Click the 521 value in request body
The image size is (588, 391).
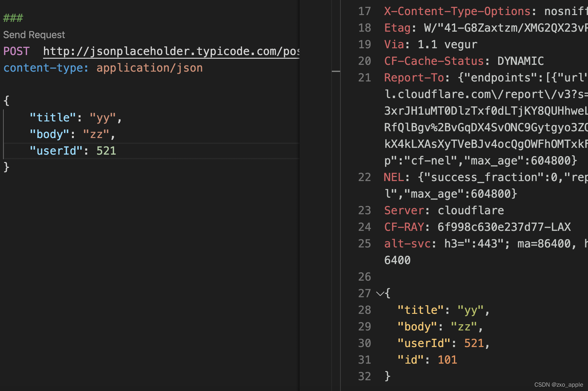point(106,151)
